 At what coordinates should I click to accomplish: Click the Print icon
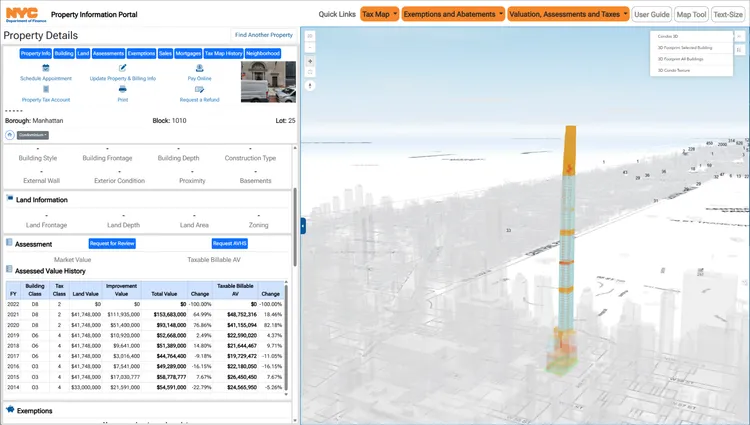pyautogui.click(x=122, y=90)
